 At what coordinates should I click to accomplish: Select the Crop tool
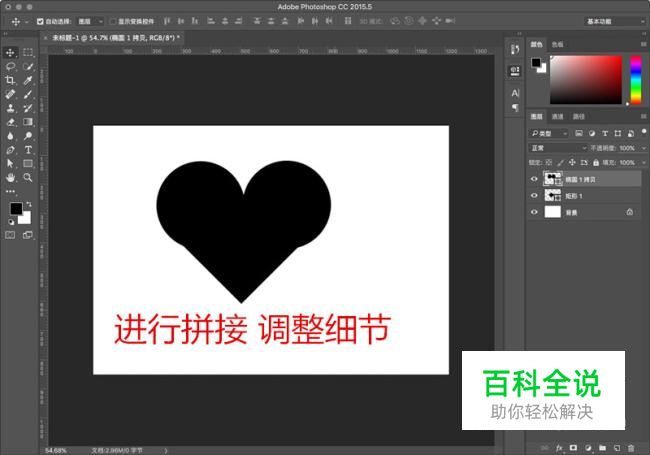pyautogui.click(x=10, y=80)
